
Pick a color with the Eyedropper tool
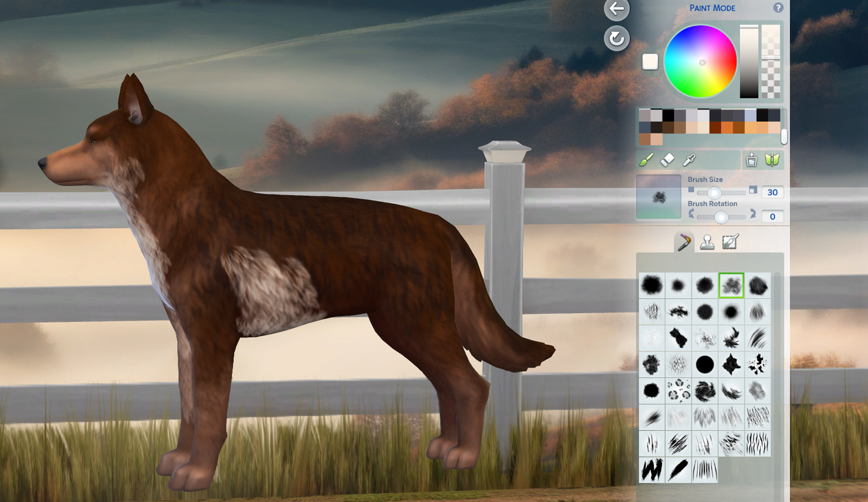(688, 161)
